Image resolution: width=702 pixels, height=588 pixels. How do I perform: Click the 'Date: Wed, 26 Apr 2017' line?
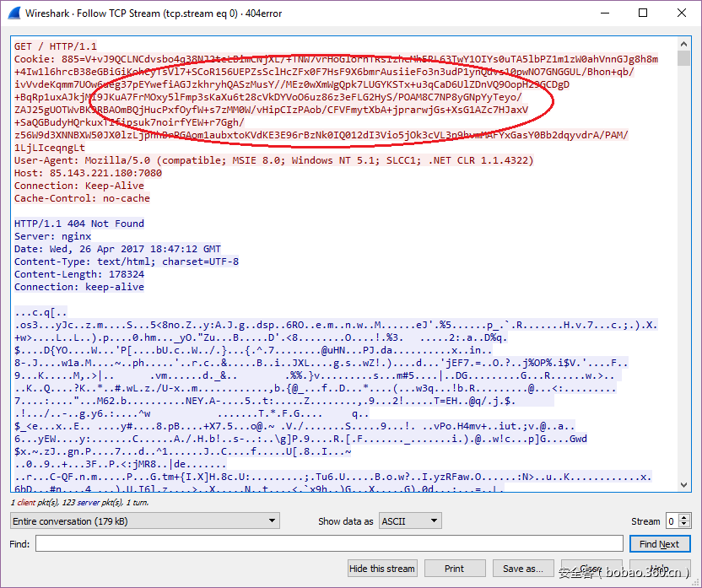pyautogui.click(x=118, y=249)
